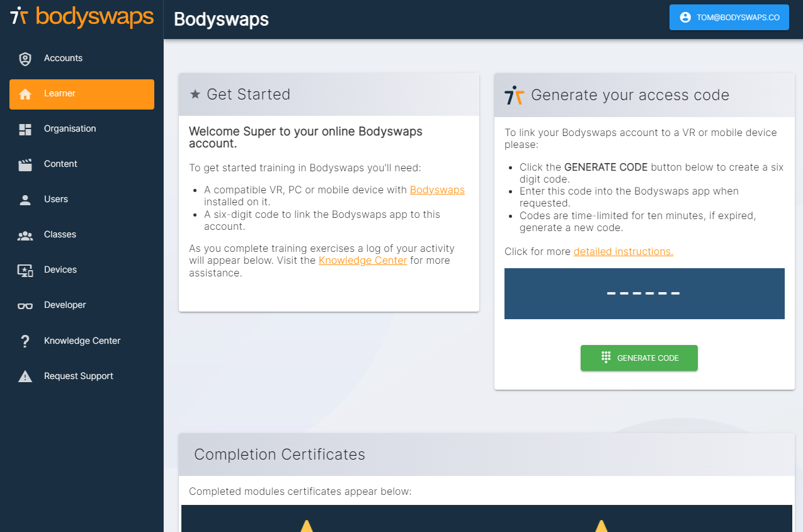Click the access code display field
Image resolution: width=803 pixels, height=532 pixels.
point(644,293)
